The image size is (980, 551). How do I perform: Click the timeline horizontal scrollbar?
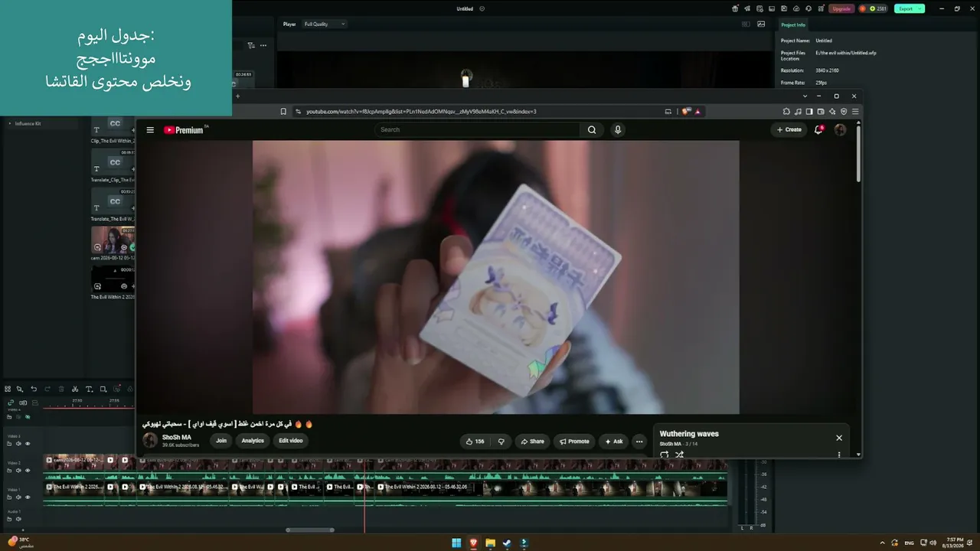[x=310, y=530]
